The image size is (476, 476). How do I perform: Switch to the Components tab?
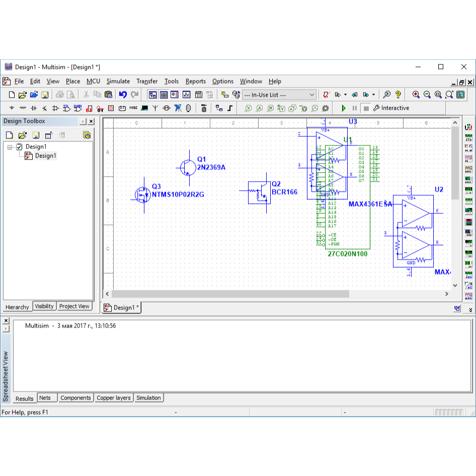75,398
